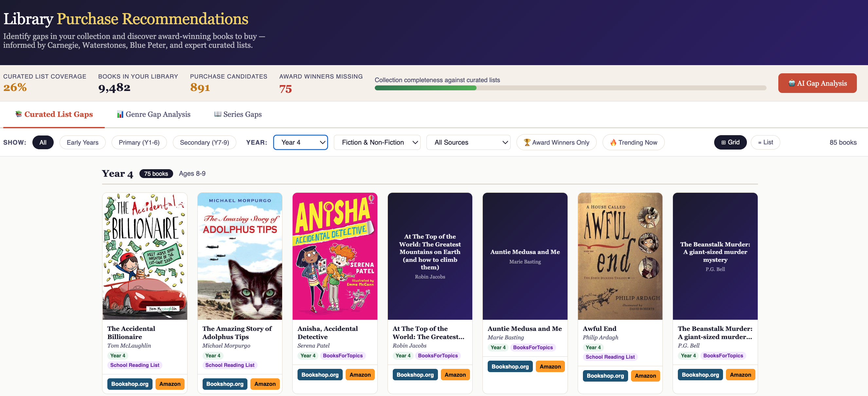
Task: Click BooksForTopics tag on Anisha
Action: click(343, 355)
